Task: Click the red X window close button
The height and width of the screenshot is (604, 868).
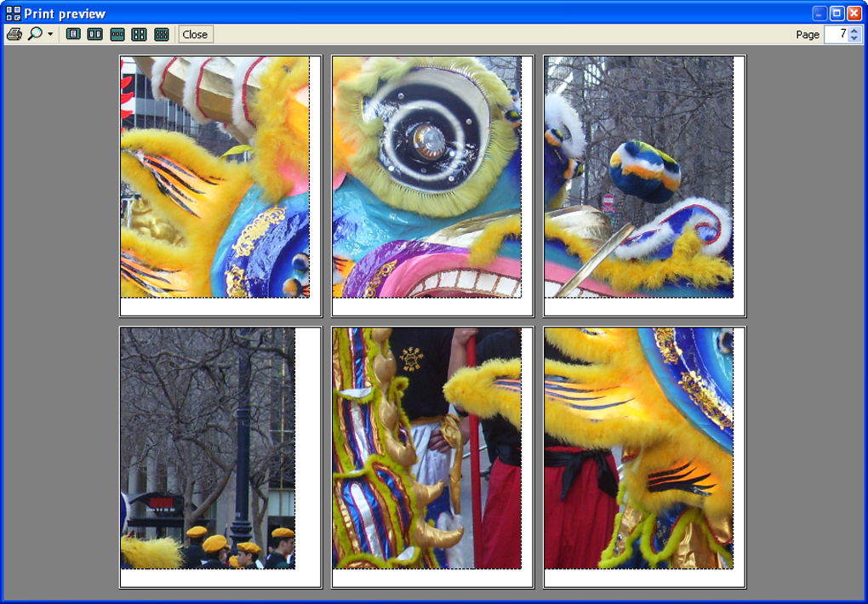Action: click(854, 14)
